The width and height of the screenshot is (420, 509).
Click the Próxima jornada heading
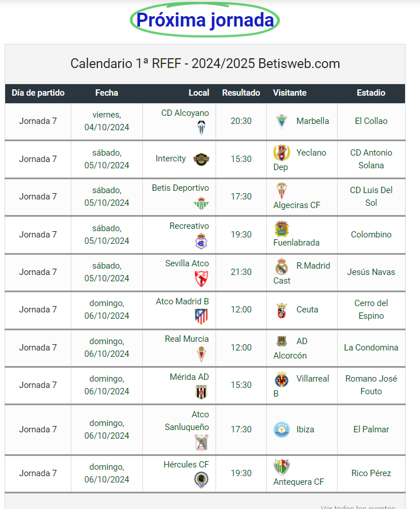(205, 20)
